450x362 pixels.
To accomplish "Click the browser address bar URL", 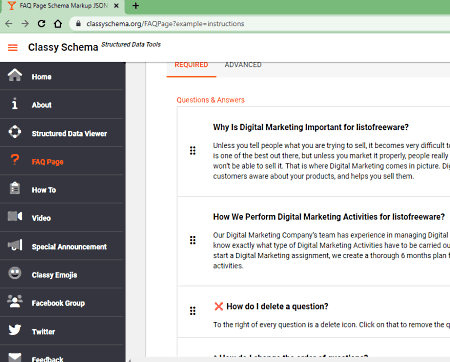I will pos(165,24).
